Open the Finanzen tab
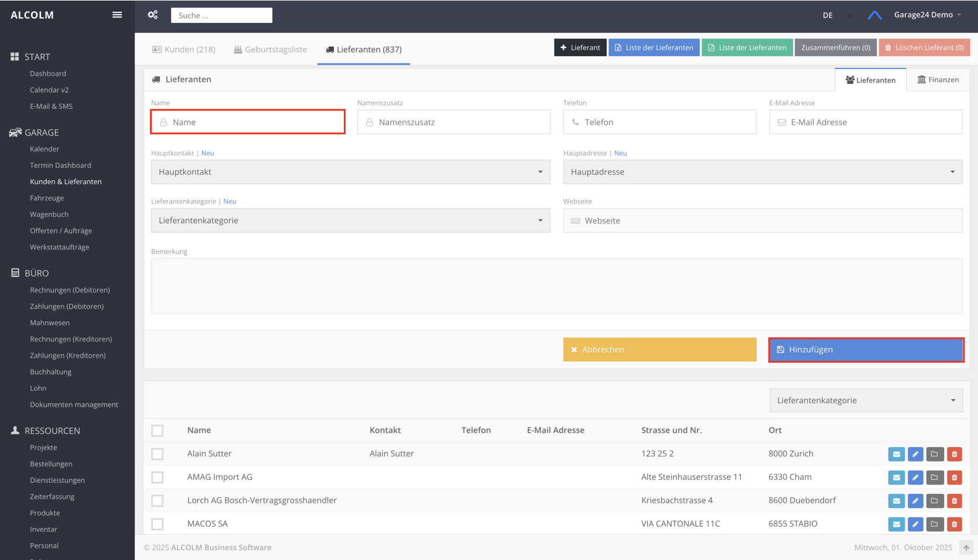 [x=938, y=80]
